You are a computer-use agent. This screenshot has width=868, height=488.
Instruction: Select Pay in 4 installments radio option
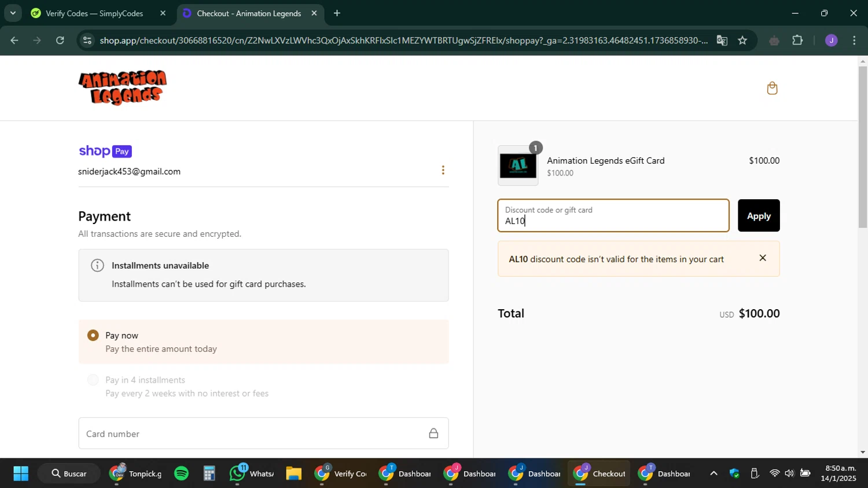click(x=93, y=380)
